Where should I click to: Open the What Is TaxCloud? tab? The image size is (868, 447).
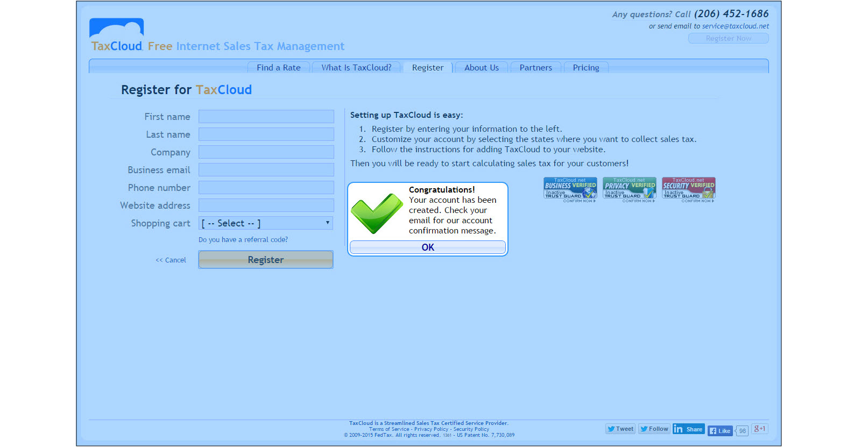[x=356, y=68]
